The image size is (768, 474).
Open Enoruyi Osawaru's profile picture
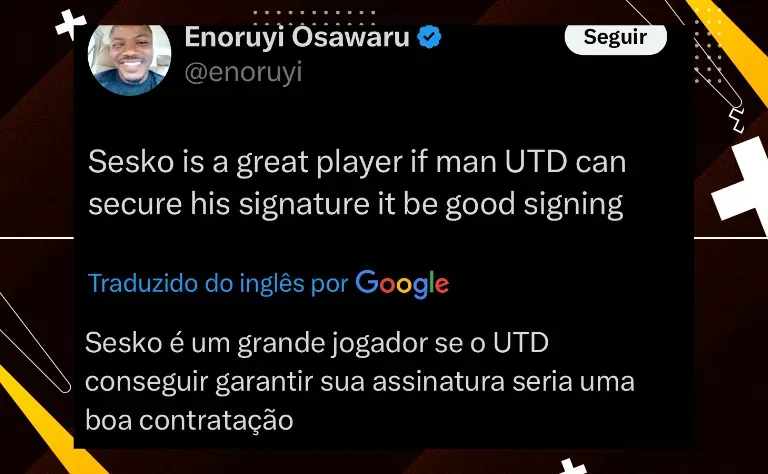pos(129,59)
